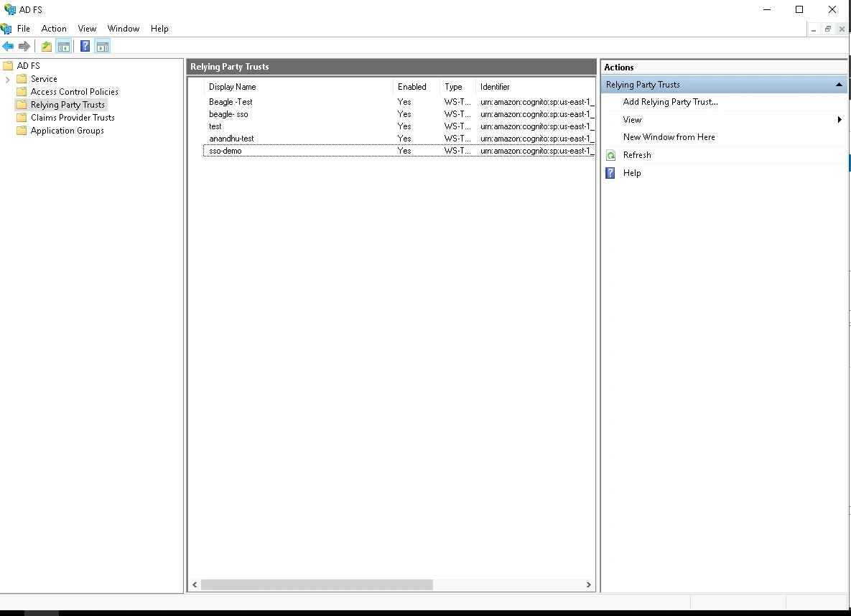Select Application Groups tree item
Screen dimensions: 851x616
[x=68, y=131]
